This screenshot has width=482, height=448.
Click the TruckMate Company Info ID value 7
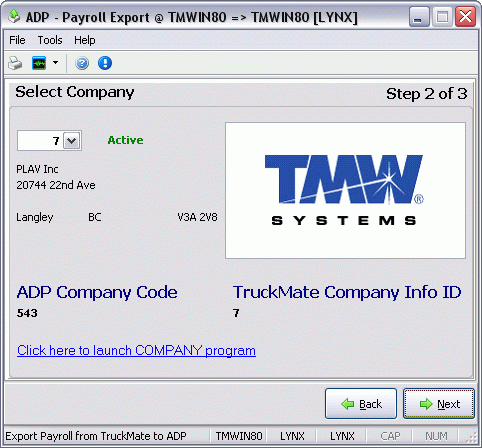[236, 313]
